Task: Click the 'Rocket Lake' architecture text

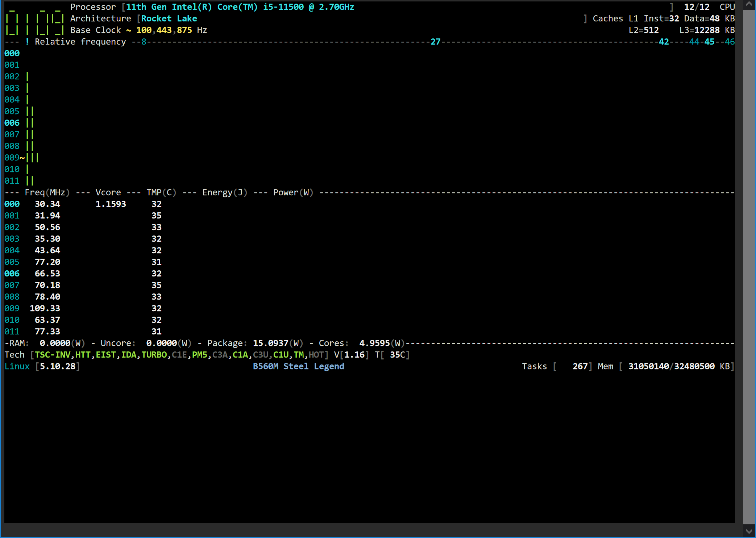Action: tap(169, 18)
